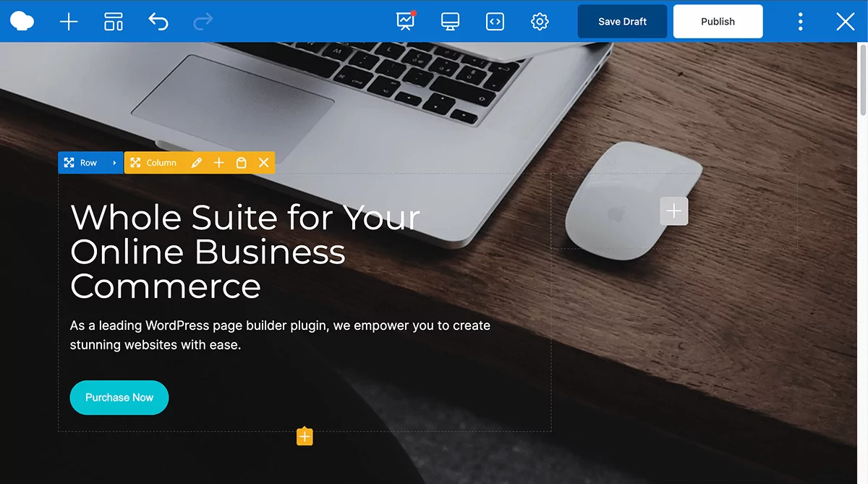Add a new block with the plus icon
This screenshot has width=868, height=484.
click(69, 21)
